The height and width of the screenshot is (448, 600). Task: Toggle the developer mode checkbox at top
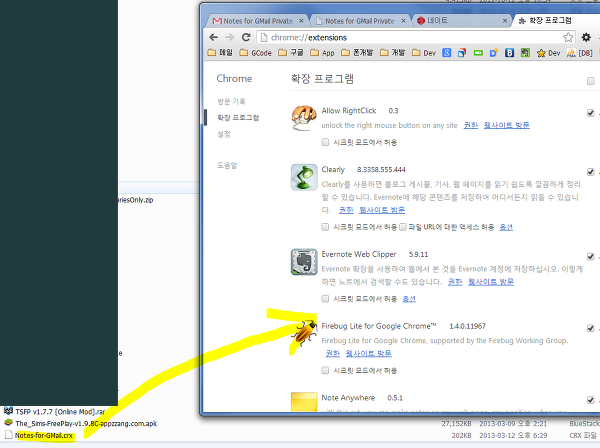(x=591, y=81)
